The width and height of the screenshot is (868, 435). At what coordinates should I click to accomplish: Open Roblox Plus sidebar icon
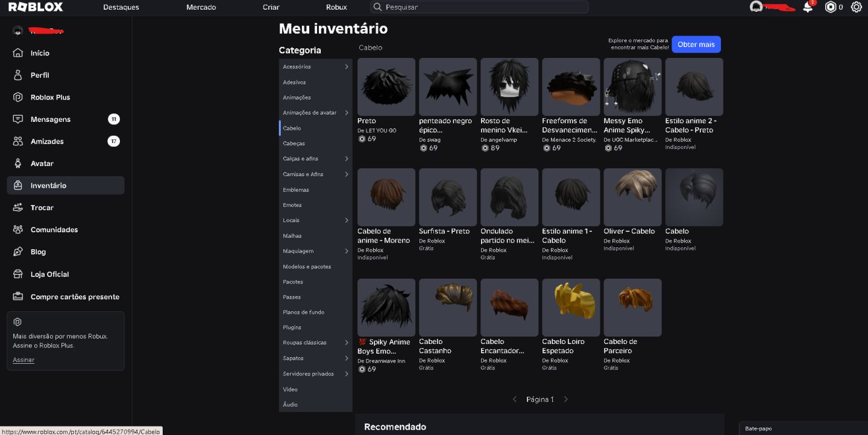point(18,97)
